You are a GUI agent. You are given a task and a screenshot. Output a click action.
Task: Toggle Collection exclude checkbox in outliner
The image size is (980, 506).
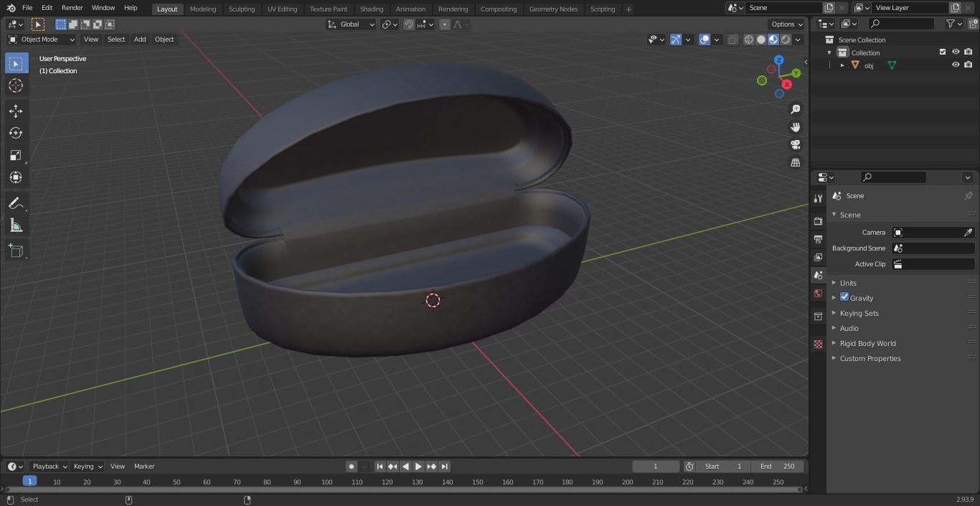pyautogui.click(x=943, y=52)
